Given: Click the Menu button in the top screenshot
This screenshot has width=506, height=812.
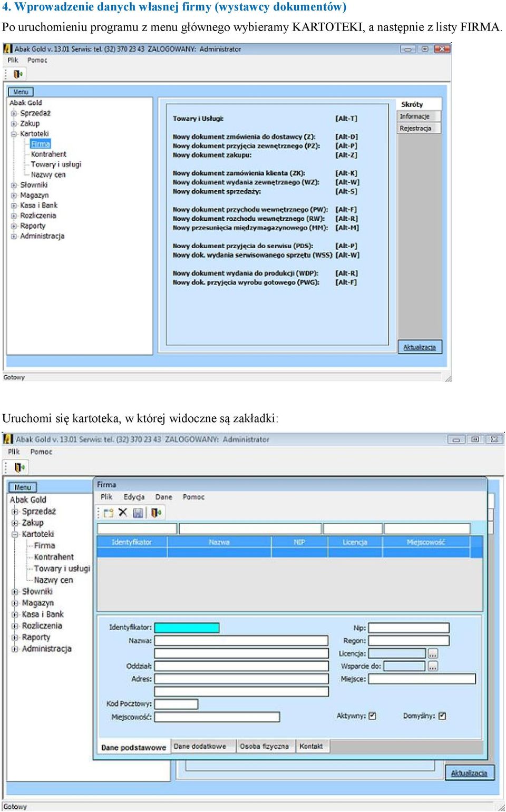Looking at the screenshot, I should coord(21,92).
